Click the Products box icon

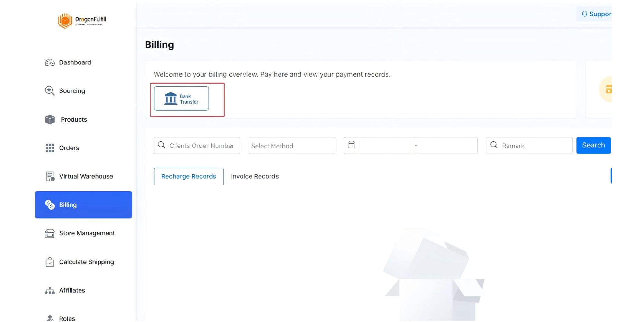pyautogui.click(x=50, y=119)
